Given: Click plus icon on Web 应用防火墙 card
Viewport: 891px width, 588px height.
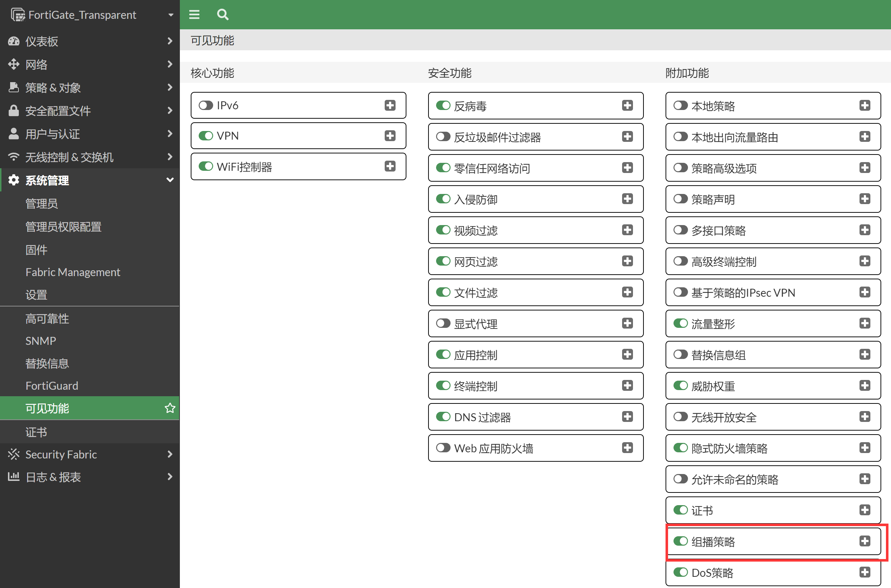Looking at the screenshot, I should pyautogui.click(x=628, y=447).
